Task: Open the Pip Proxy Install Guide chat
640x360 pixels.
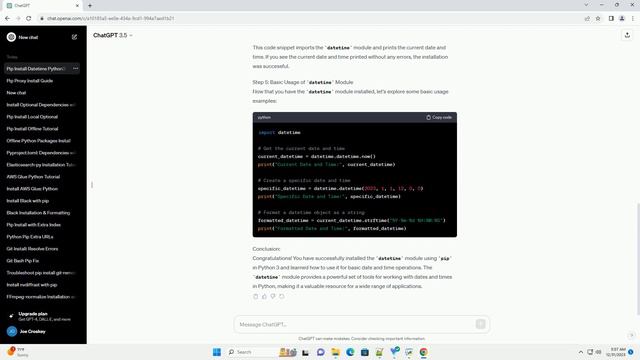Action: [x=42, y=81]
